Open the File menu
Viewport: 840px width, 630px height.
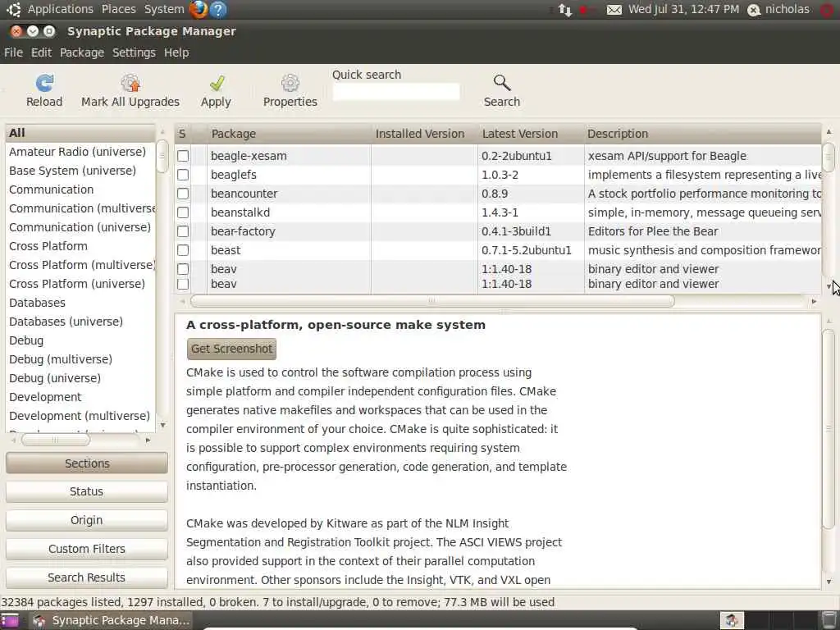click(x=13, y=52)
